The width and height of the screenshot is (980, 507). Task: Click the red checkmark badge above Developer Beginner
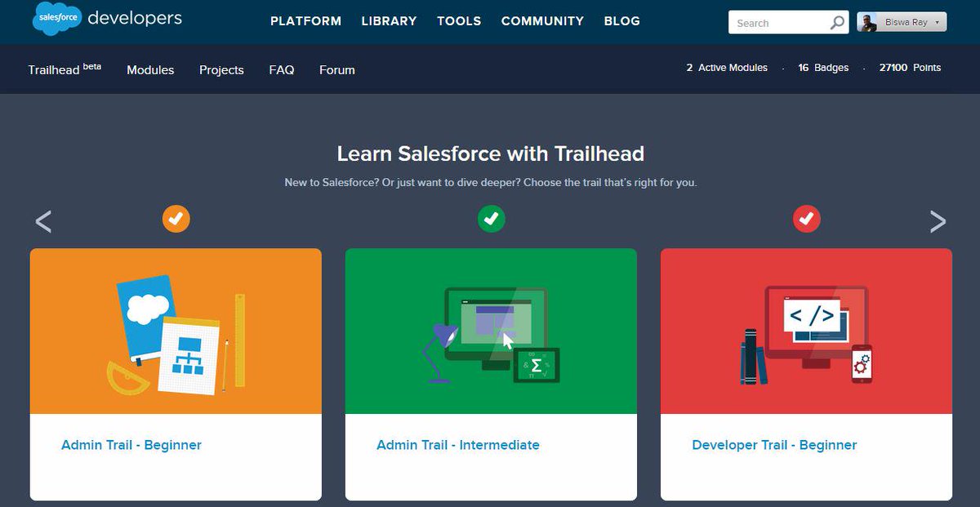(807, 219)
